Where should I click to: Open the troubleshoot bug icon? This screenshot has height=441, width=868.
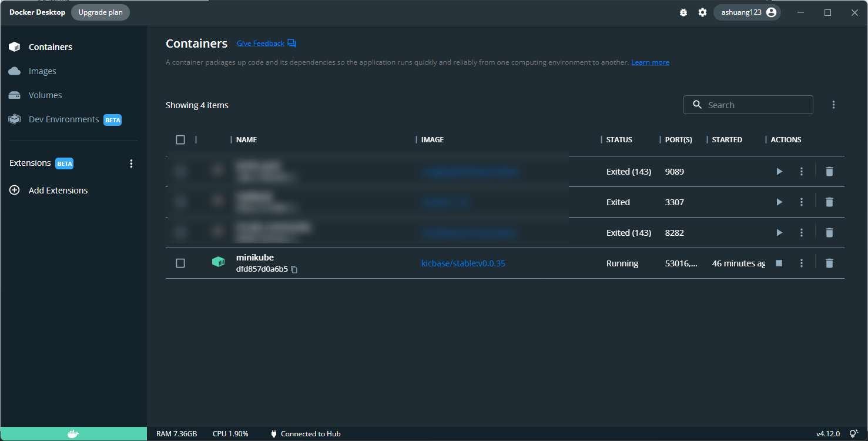click(683, 12)
